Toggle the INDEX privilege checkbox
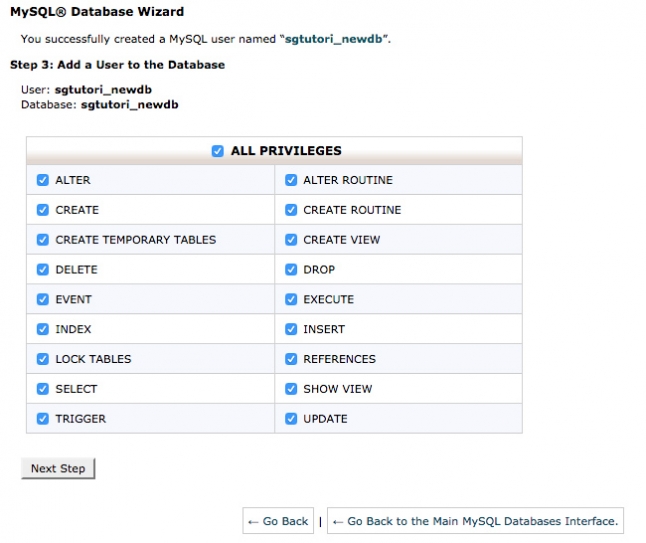This screenshot has height=543, width=646. coord(43,329)
